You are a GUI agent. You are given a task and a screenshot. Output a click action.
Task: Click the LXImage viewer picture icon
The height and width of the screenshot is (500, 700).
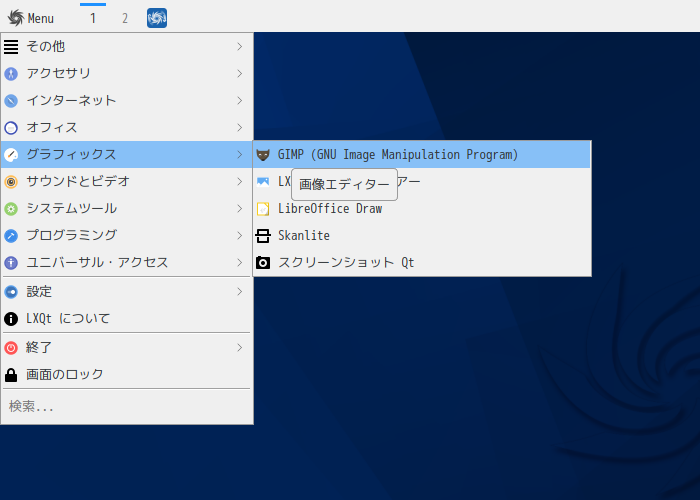(x=263, y=182)
